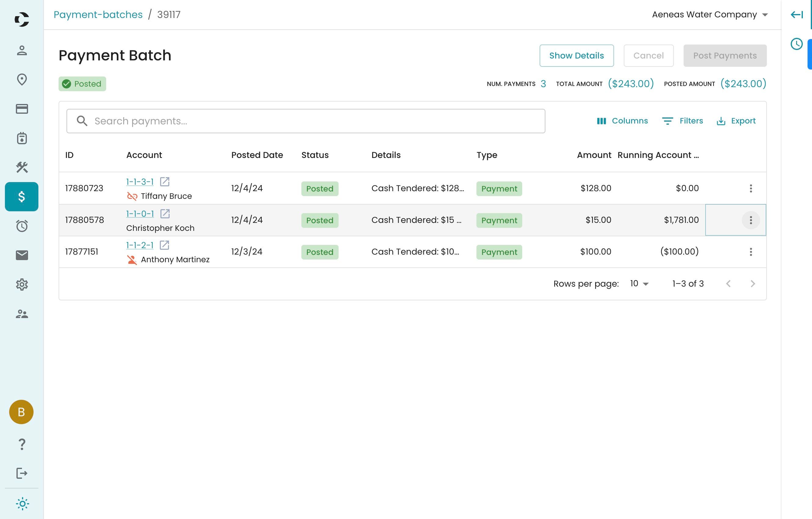Focus the Search payments field
This screenshot has height=519, width=812.
coord(306,121)
